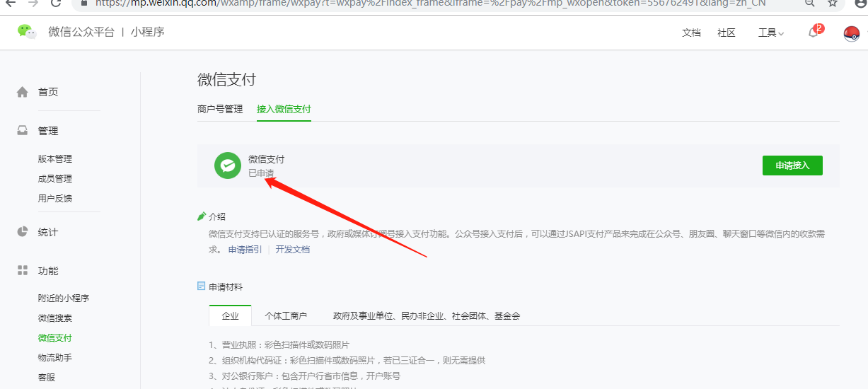Bookmark page with the star icon
Image resolution: width=868 pixels, height=389 pixels.
tap(833, 3)
